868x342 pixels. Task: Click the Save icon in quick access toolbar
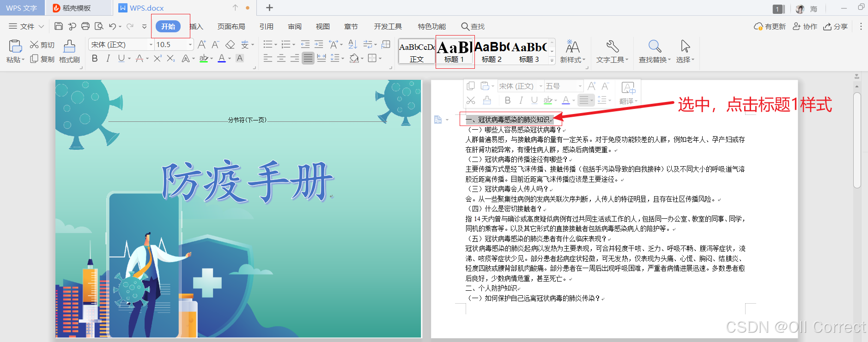point(59,26)
